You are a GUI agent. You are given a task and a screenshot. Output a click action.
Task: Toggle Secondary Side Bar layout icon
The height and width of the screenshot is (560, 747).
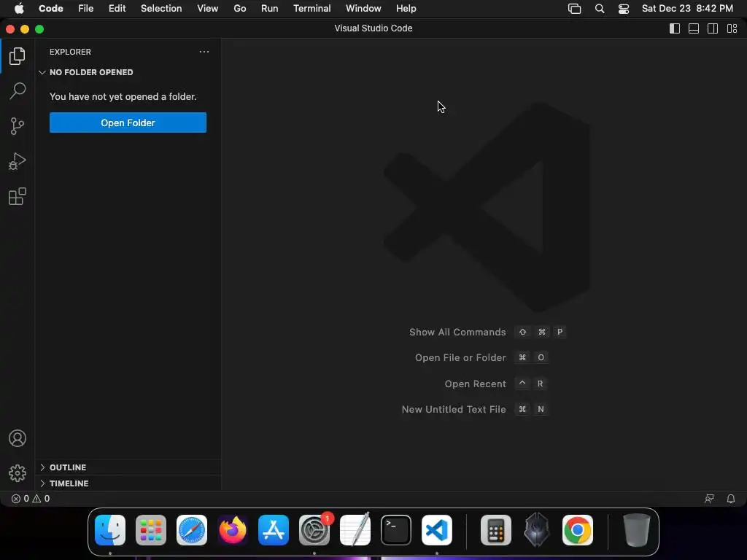[713, 28]
